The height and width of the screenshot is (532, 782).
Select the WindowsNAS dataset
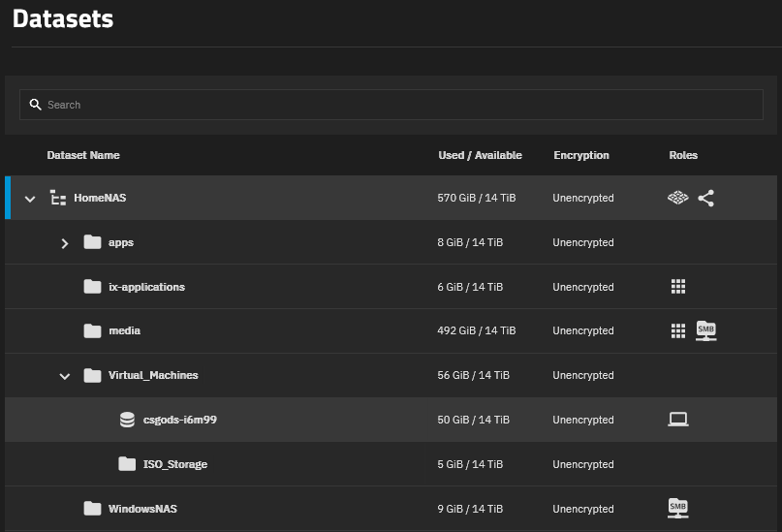pyautogui.click(x=142, y=509)
